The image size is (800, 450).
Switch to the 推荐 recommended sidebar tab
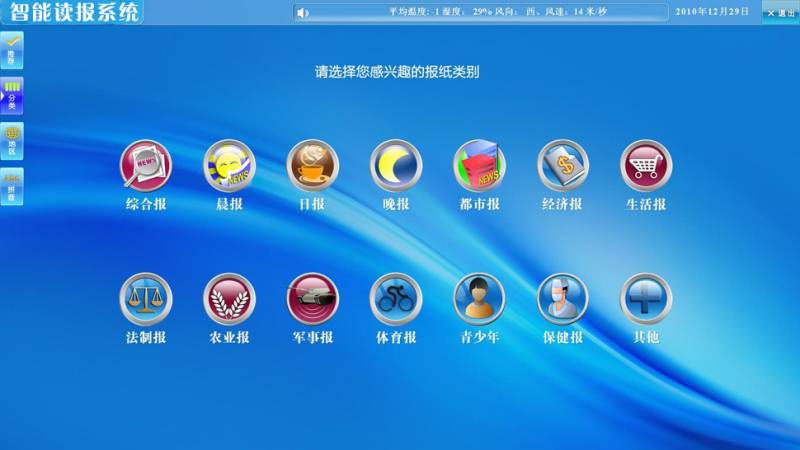[12, 49]
